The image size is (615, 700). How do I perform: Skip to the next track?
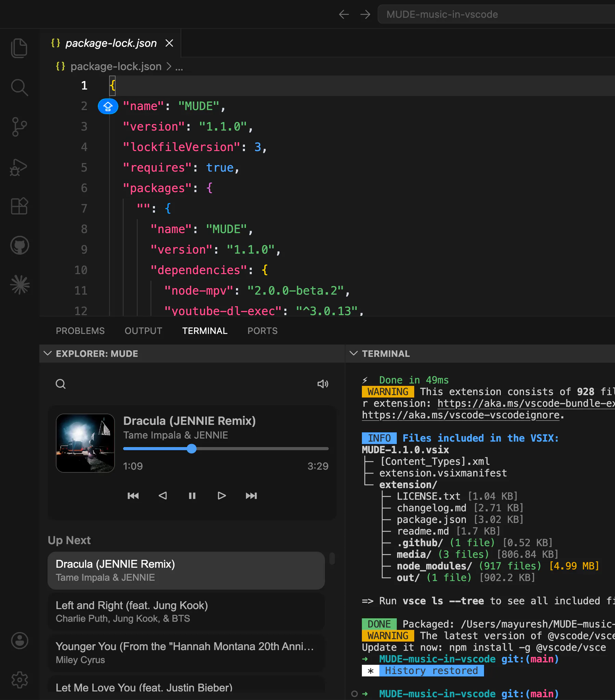251,496
